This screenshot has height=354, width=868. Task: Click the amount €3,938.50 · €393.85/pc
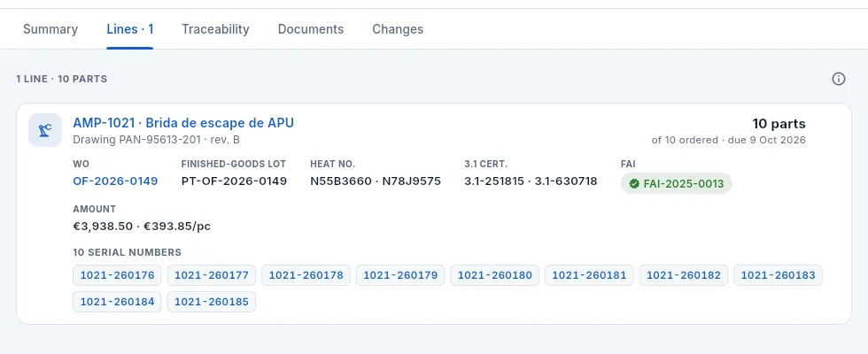coord(142,227)
